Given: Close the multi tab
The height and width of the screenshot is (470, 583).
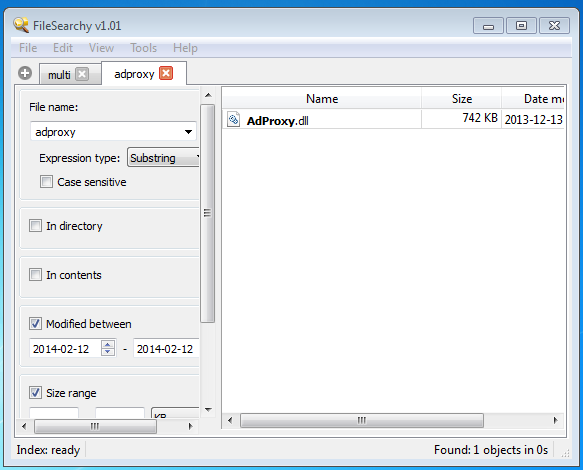Looking at the screenshot, I should point(82,74).
